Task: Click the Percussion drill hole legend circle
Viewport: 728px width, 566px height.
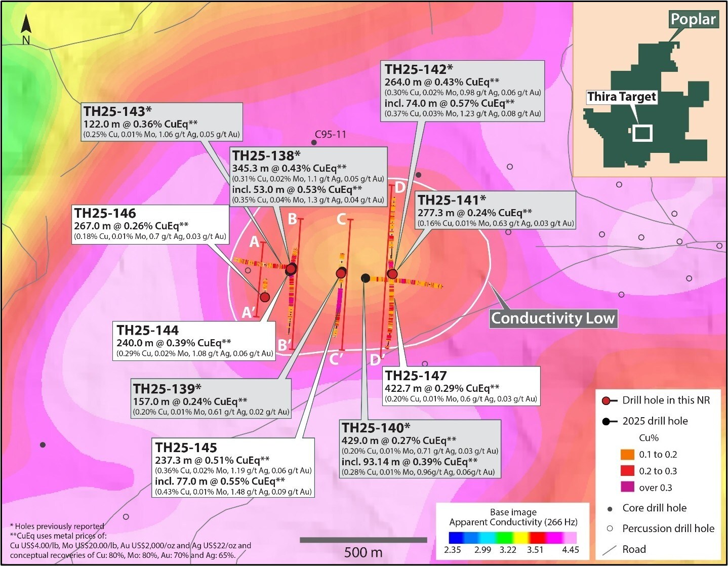Action: pos(610,529)
